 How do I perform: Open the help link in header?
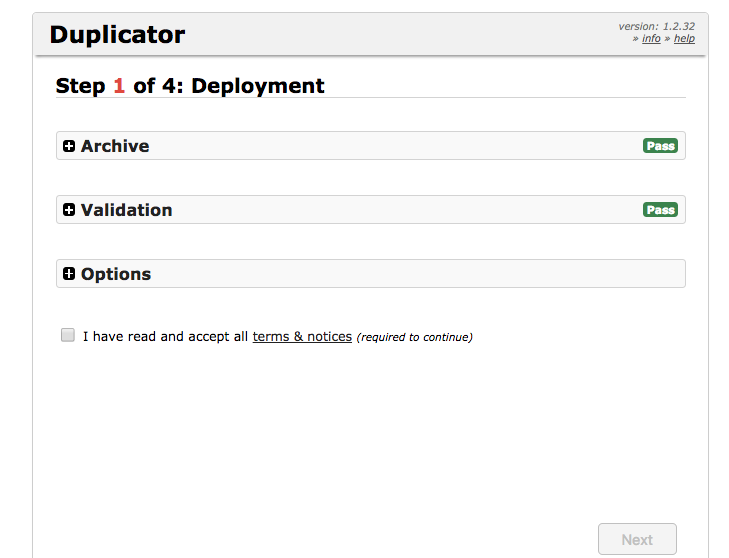coord(684,39)
